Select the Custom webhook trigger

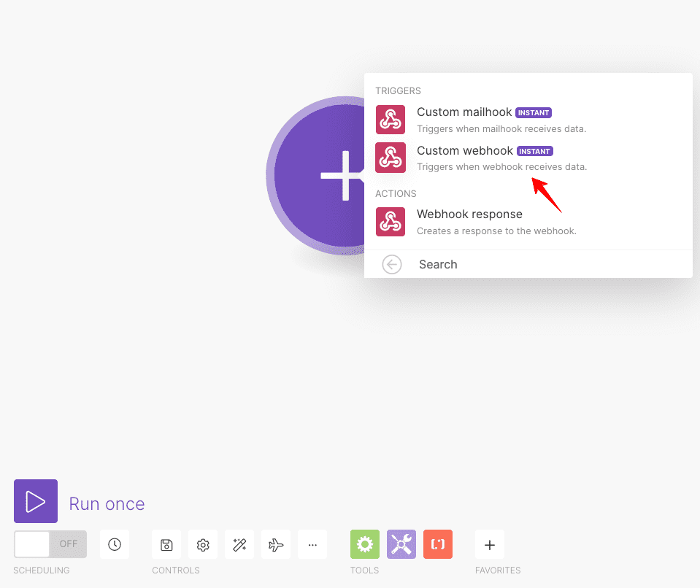click(x=528, y=158)
